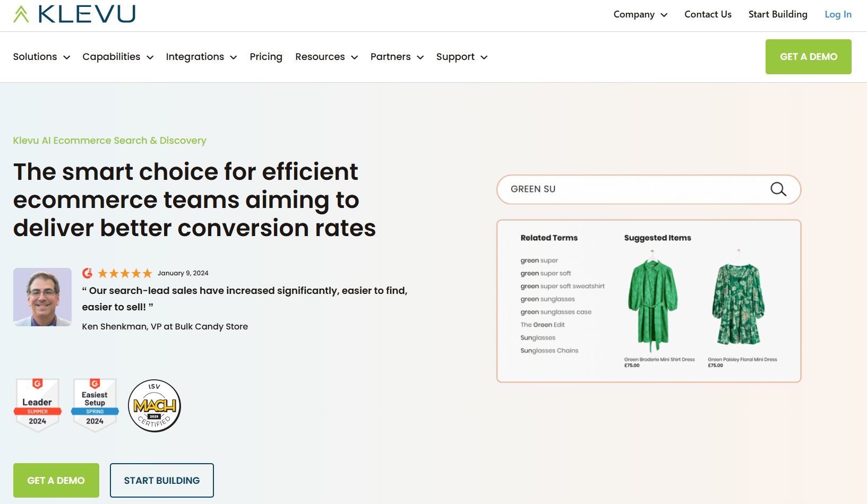Click the Log In link
The width and height of the screenshot is (867, 504).
(838, 14)
